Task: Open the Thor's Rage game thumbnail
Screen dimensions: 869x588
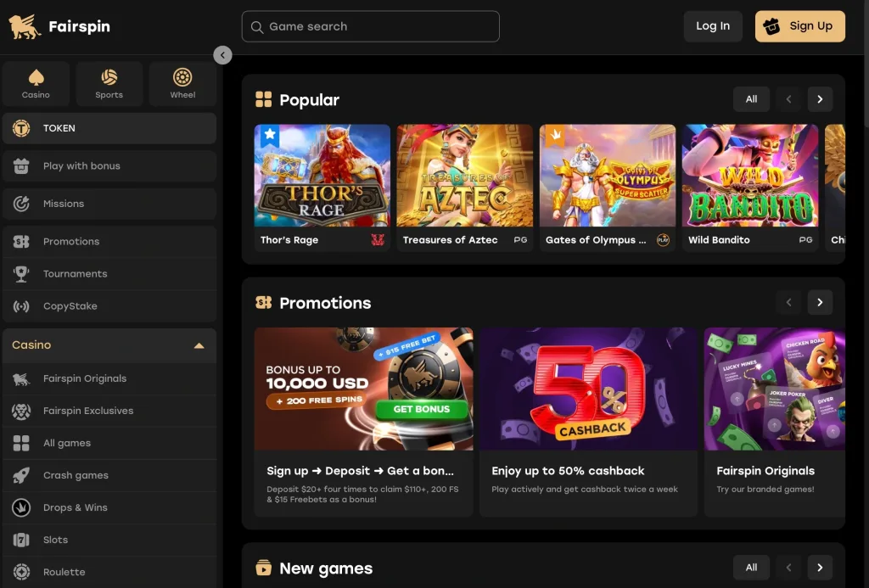Action: (322, 175)
